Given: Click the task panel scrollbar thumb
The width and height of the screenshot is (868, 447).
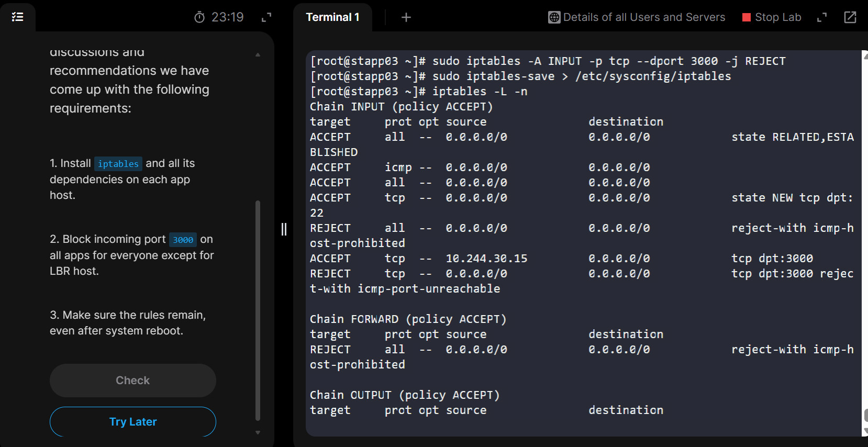Looking at the screenshot, I should 258,310.
